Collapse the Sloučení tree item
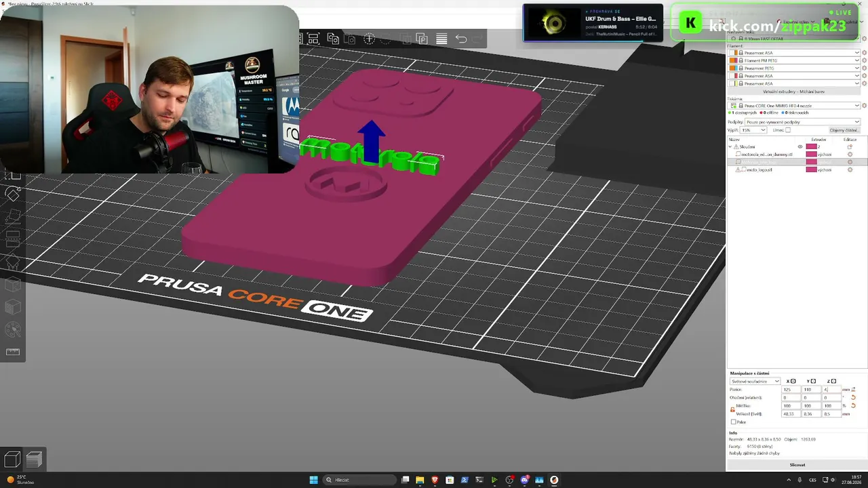The height and width of the screenshot is (488, 868). tap(730, 146)
